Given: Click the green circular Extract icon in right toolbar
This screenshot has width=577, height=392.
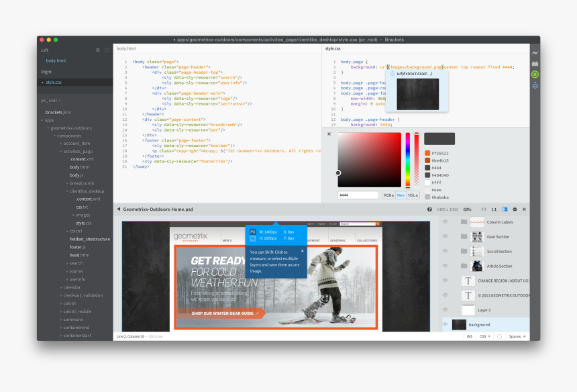Looking at the screenshot, I should 535,75.
